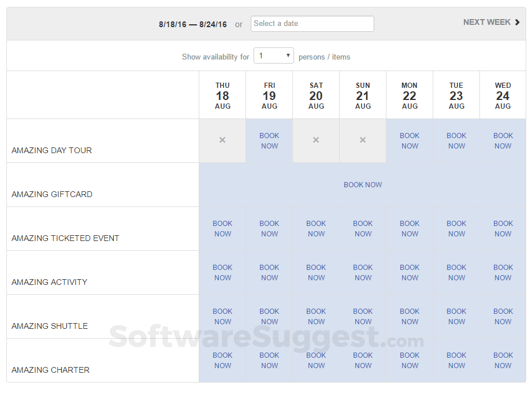
Task: Click the unavailable X under Saturday 20
Action: pos(316,140)
